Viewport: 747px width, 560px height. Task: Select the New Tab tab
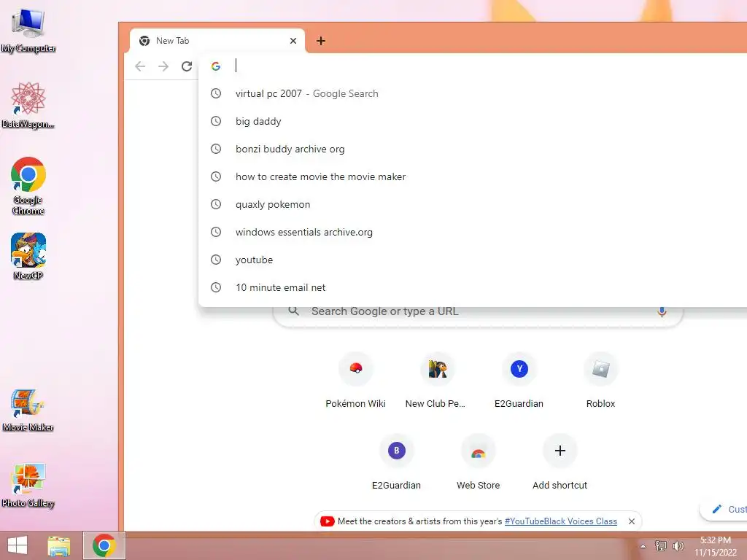[x=217, y=41]
